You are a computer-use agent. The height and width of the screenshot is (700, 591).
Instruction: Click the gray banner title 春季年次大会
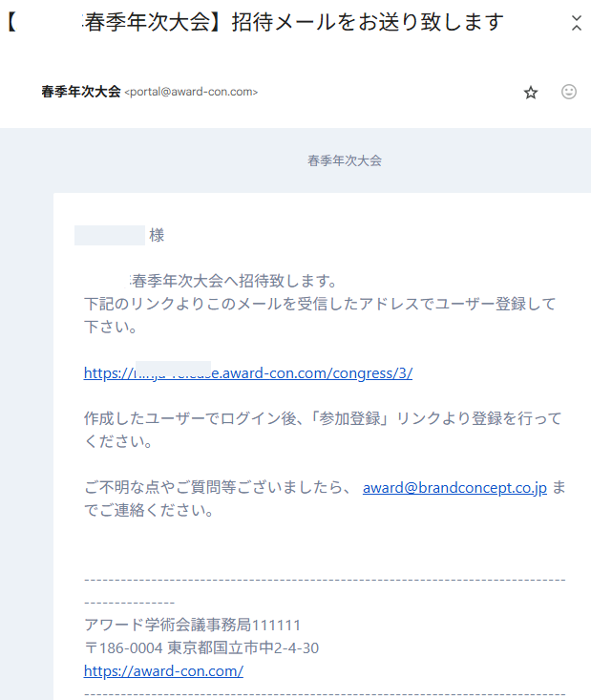click(345, 161)
